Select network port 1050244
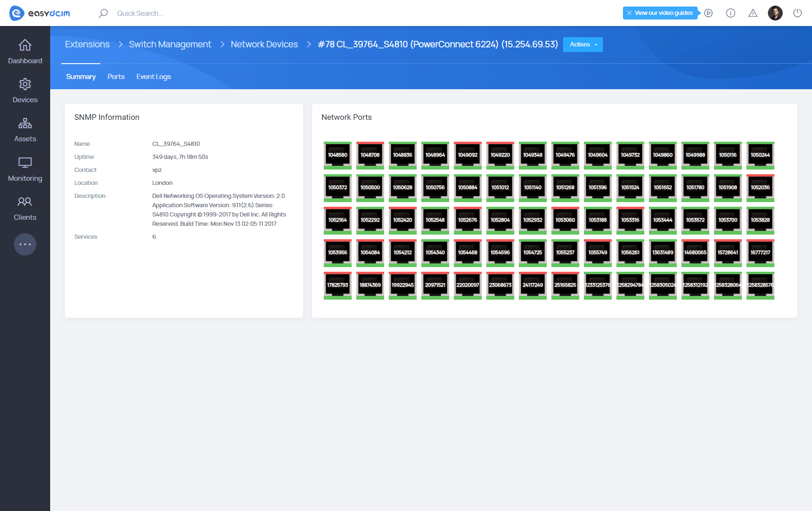 [x=760, y=155]
